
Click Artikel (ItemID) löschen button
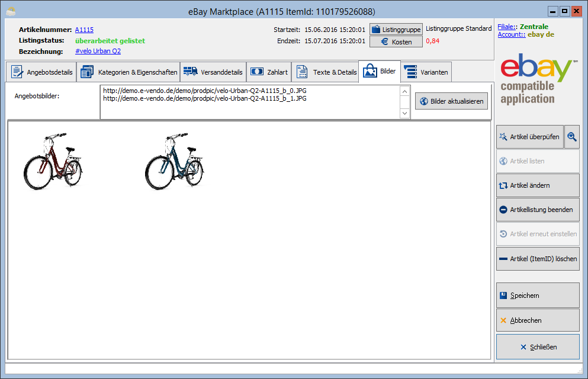pos(538,259)
